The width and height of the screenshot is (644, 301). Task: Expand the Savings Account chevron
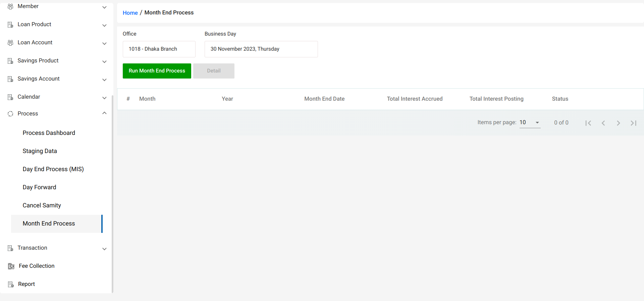[x=104, y=80]
